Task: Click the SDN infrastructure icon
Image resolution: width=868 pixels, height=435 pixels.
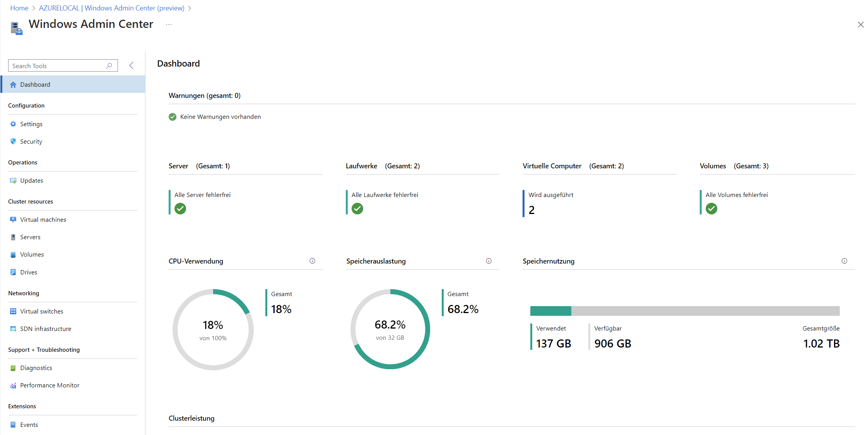Action: pos(13,329)
